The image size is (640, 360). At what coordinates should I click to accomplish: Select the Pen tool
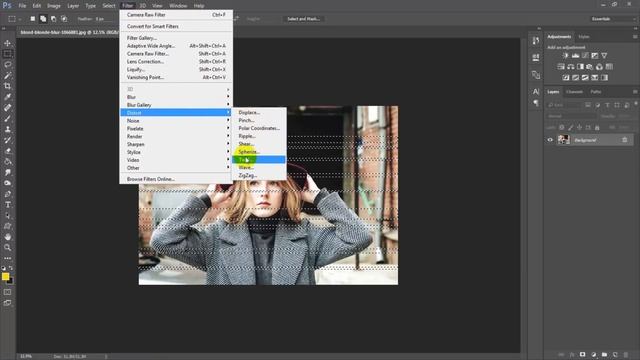[7, 194]
